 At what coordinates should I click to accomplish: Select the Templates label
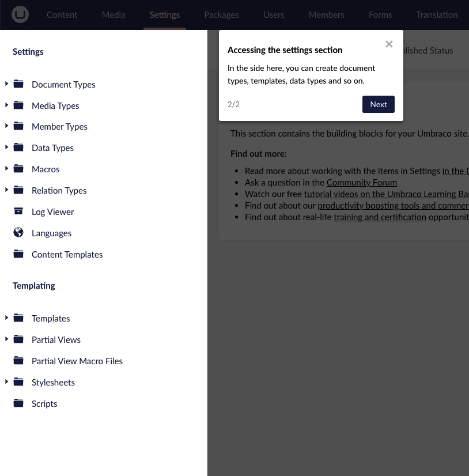(51, 319)
